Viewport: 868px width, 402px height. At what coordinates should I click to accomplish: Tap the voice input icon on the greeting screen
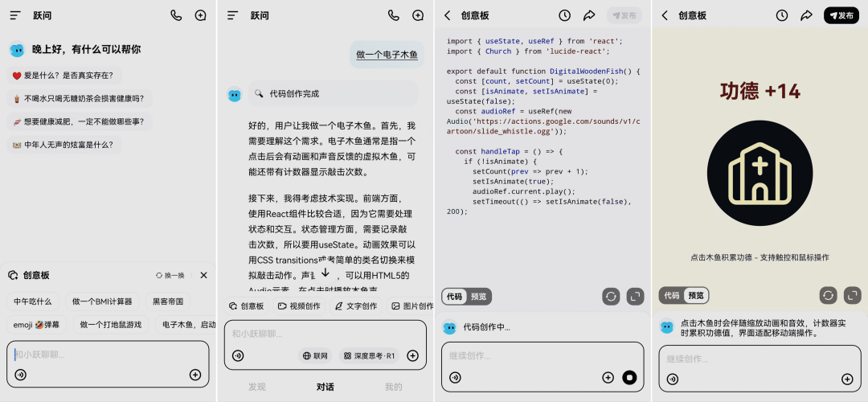(x=20, y=375)
